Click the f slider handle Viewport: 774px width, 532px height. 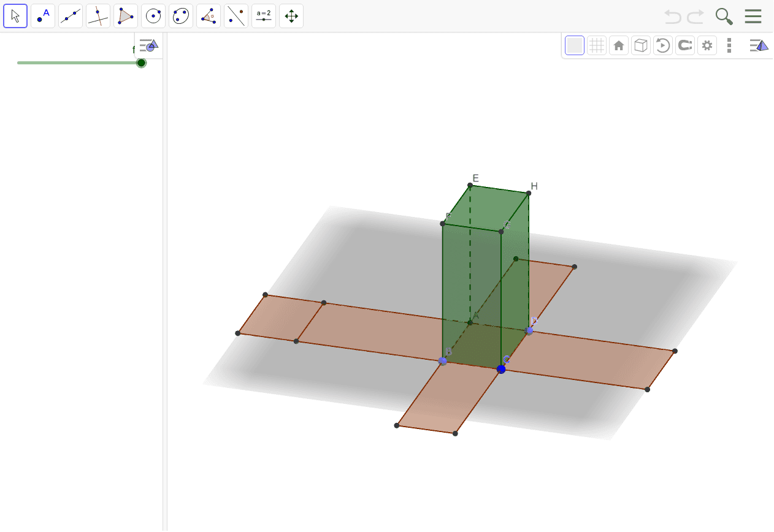pyautogui.click(x=141, y=63)
